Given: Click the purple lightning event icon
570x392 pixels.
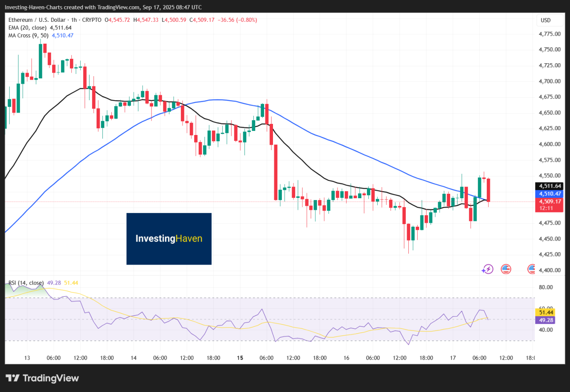Looking at the screenshot, I should click(x=488, y=269).
